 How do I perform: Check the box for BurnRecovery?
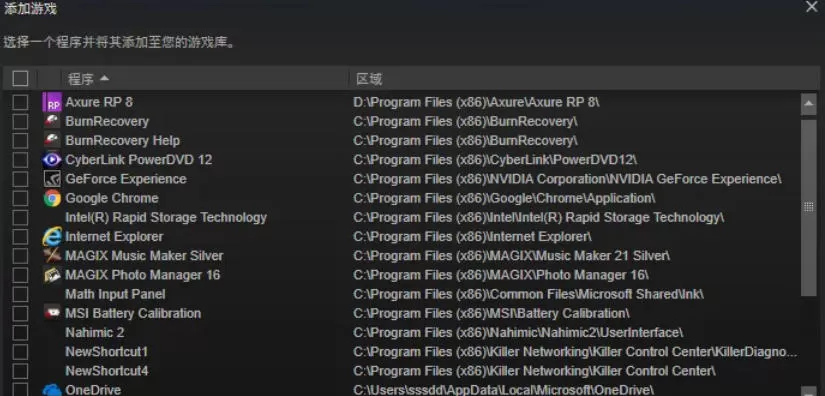(20, 121)
